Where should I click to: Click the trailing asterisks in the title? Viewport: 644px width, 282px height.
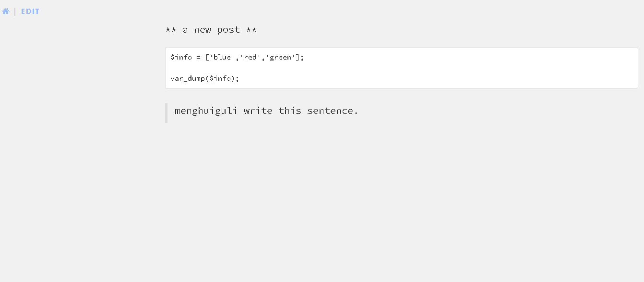[251, 30]
